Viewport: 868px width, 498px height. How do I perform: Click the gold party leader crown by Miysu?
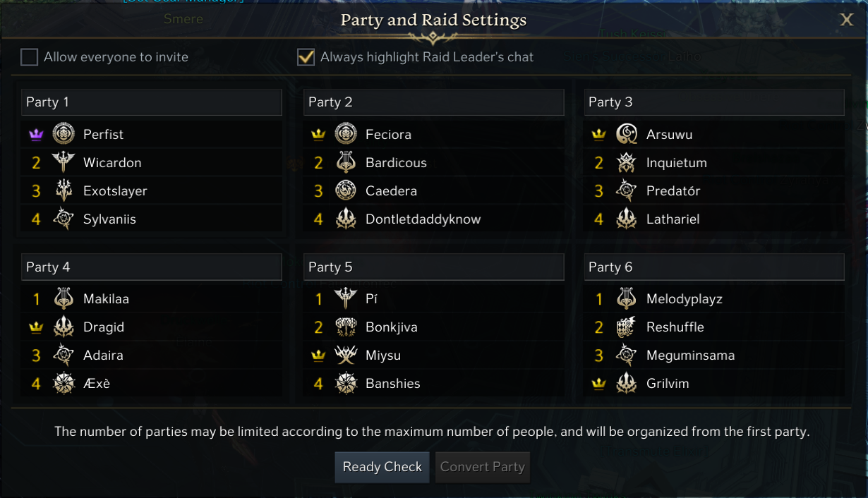tap(318, 356)
